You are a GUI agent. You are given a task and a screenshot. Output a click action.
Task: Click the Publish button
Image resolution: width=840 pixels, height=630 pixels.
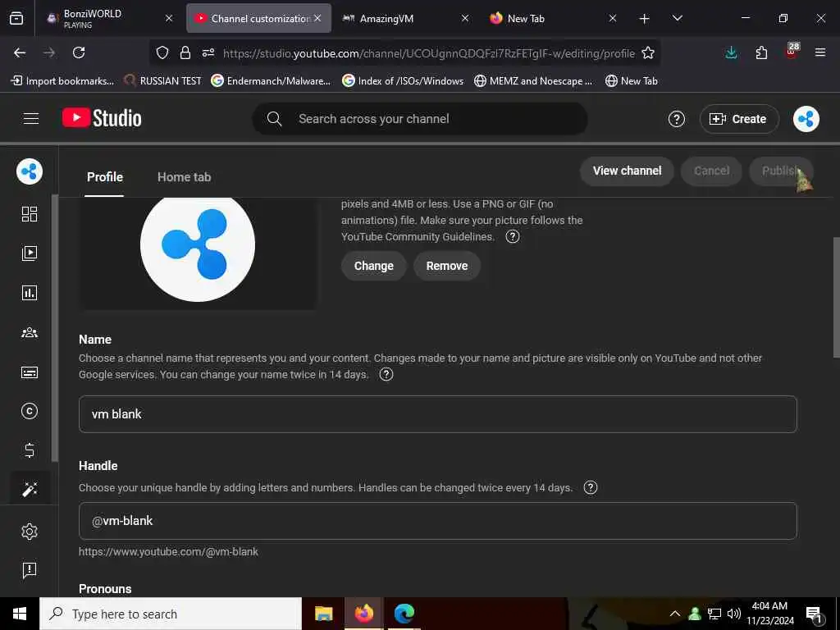[781, 171]
